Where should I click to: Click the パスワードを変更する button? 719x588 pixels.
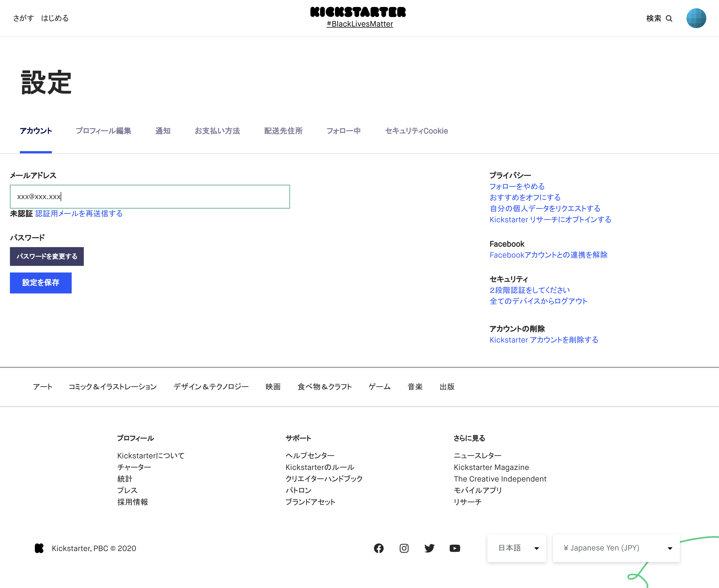(47, 256)
